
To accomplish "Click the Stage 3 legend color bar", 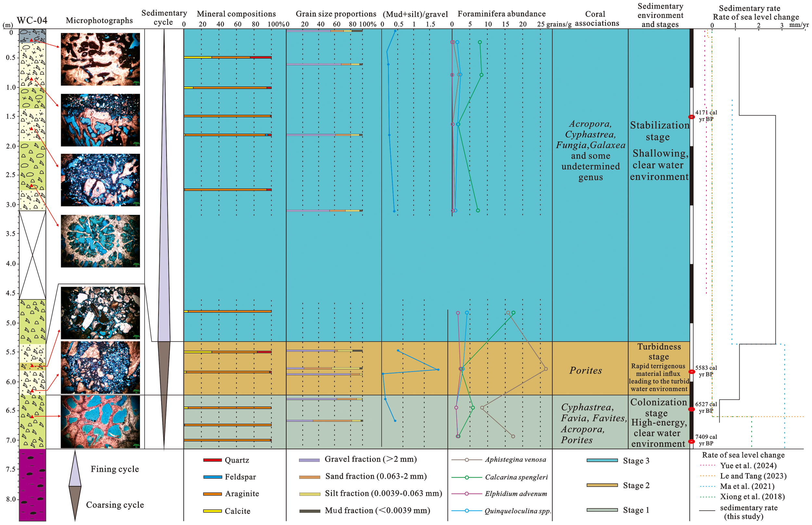I will [x=602, y=460].
